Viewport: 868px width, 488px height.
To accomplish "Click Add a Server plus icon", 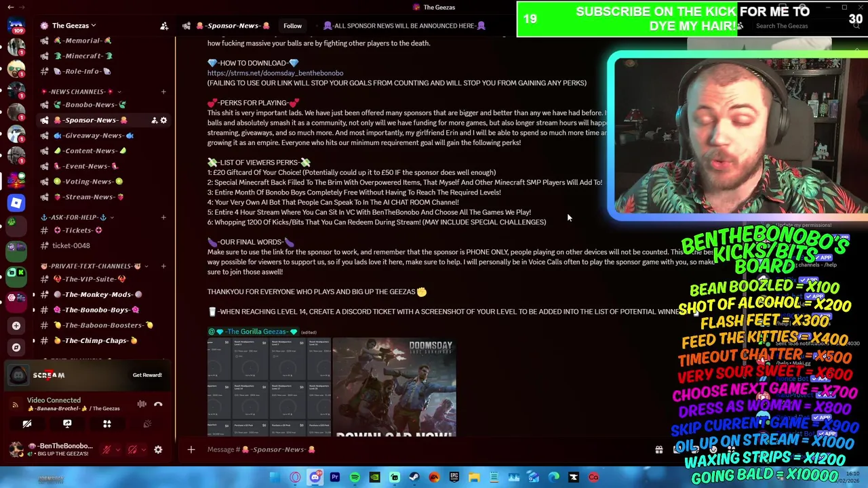I will [16, 325].
